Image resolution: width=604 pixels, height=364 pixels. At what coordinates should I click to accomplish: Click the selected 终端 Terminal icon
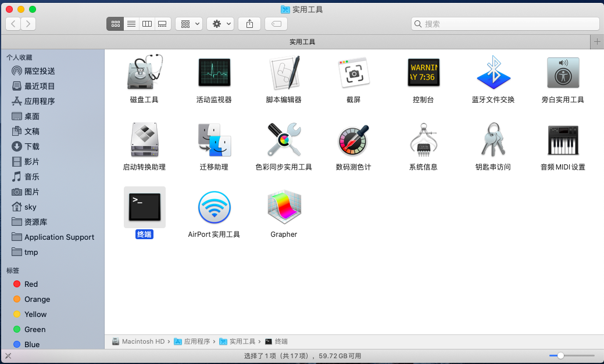coord(144,207)
